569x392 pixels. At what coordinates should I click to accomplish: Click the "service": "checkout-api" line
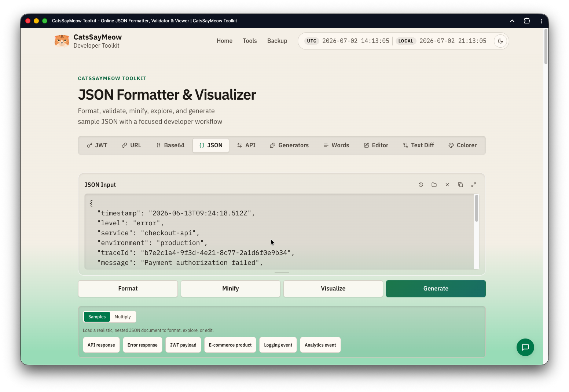coord(148,233)
